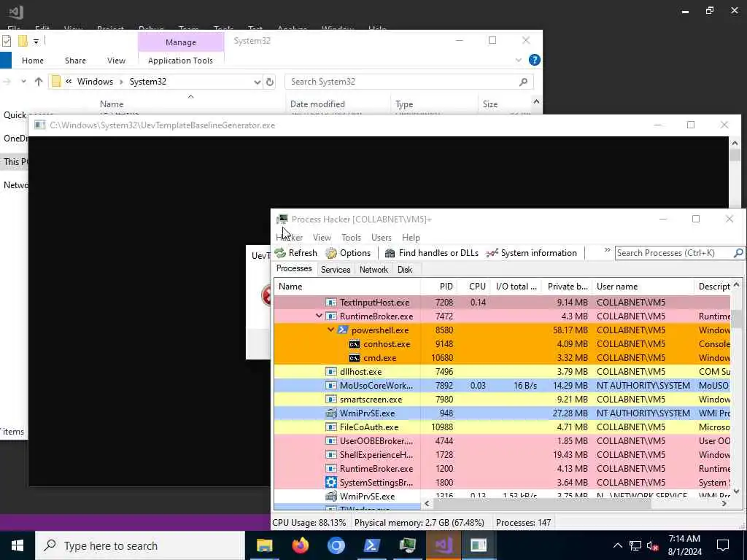This screenshot has height=560, width=747.
Task: Click the 58.17 MB private bytes cell
Action: [570, 330]
